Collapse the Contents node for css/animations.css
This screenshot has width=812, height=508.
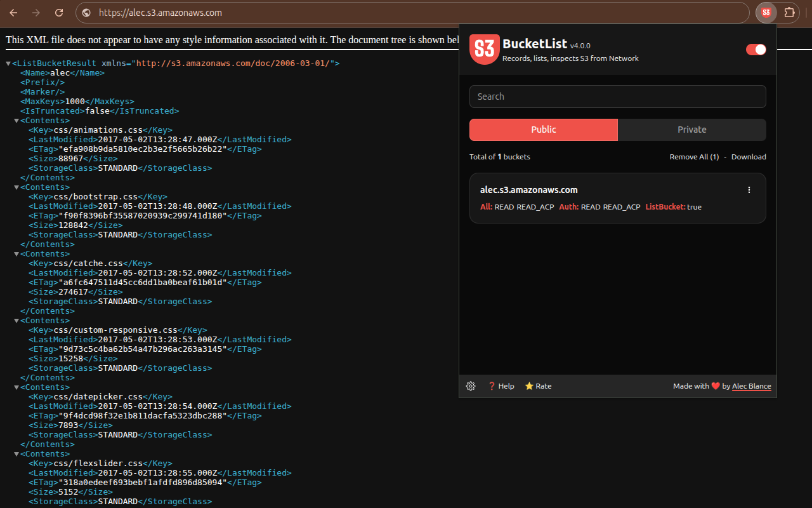point(16,121)
